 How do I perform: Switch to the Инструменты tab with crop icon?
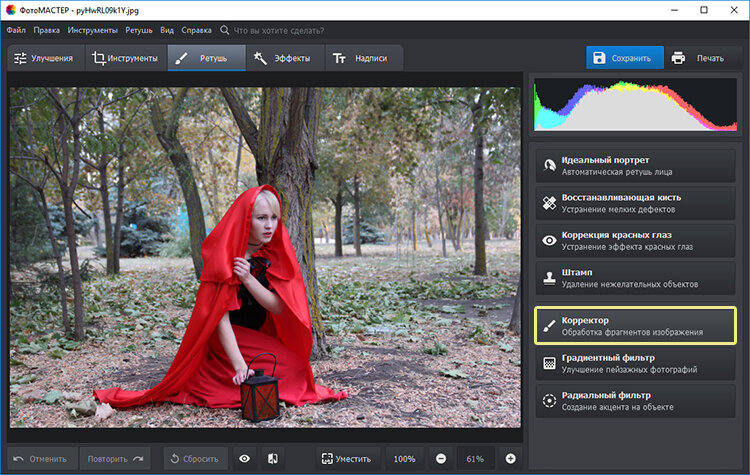(x=126, y=58)
